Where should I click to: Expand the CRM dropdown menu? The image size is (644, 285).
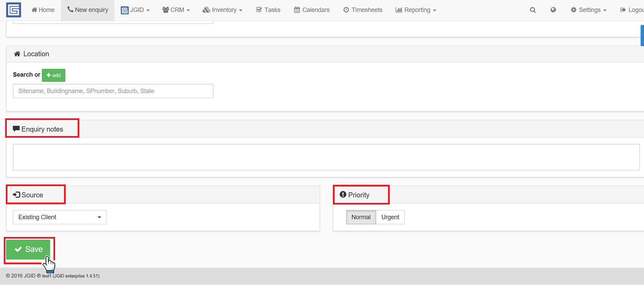tap(176, 10)
